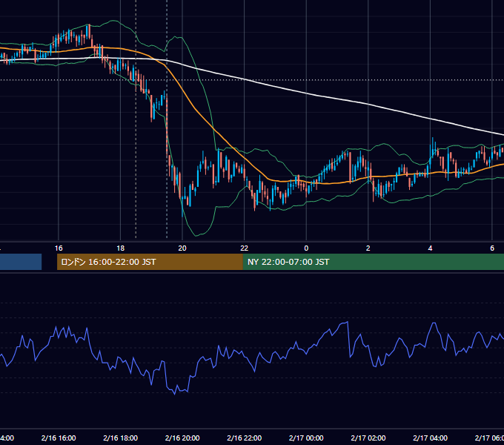Click the 2/17 00:00 date label
The height and width of the screenshot is (445, 504).
pyautogui.click(x=306, y=438)
